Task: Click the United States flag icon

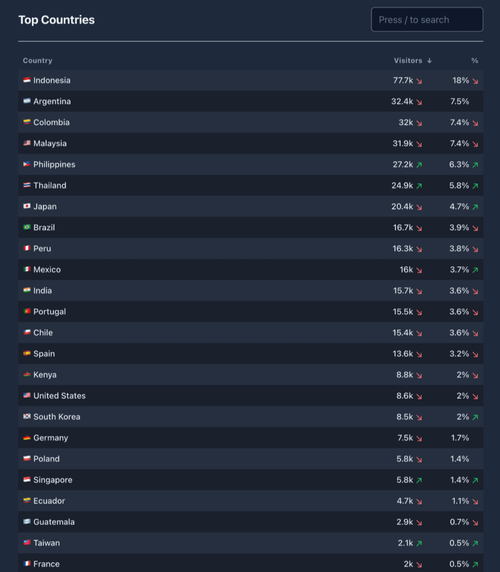Action: click(27, 395)
